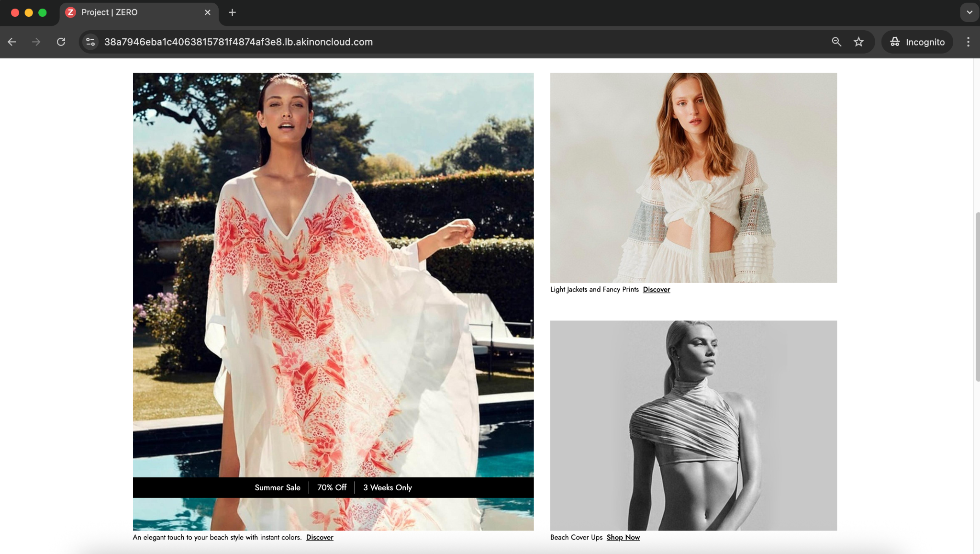Open the Chrome three-dot menu
This screenshot has width=980, height=554.
click(x=968, y=42)
